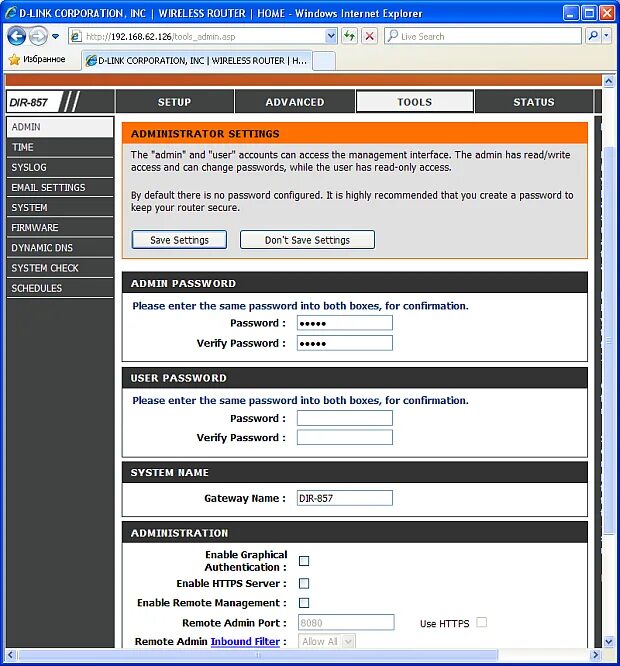The height and width of the screenshot is (666, 620).
Task: Focus the admin Password field
Action: pos(345,323)
